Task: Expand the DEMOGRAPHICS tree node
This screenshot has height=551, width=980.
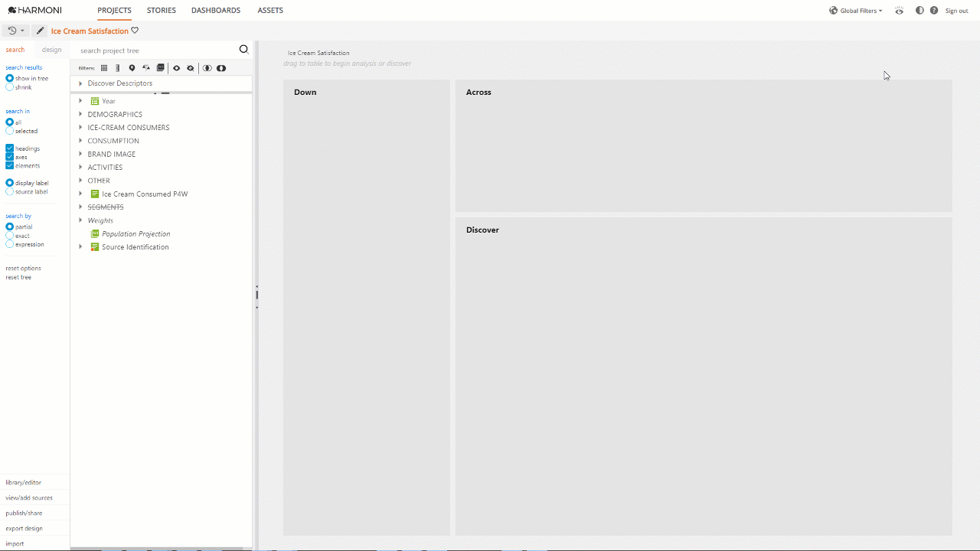Action: tap(80, 114)
